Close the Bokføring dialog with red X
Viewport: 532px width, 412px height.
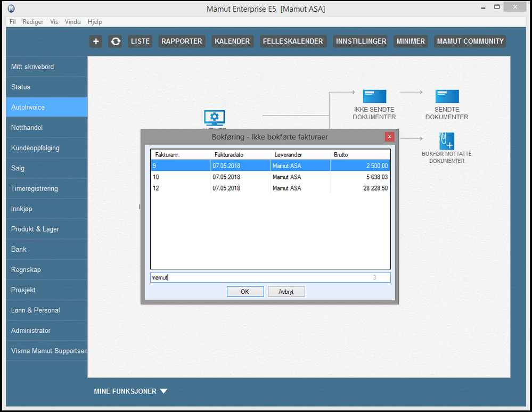389,137
